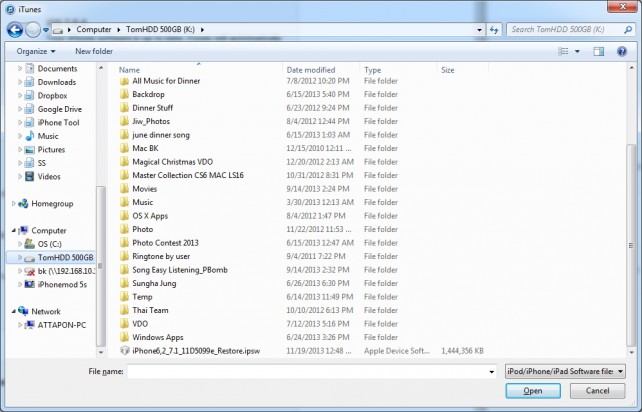Click the Magical Christmas VDO folder icon
This screenshot has height=412, width=642.
click(x=124, y=162)
